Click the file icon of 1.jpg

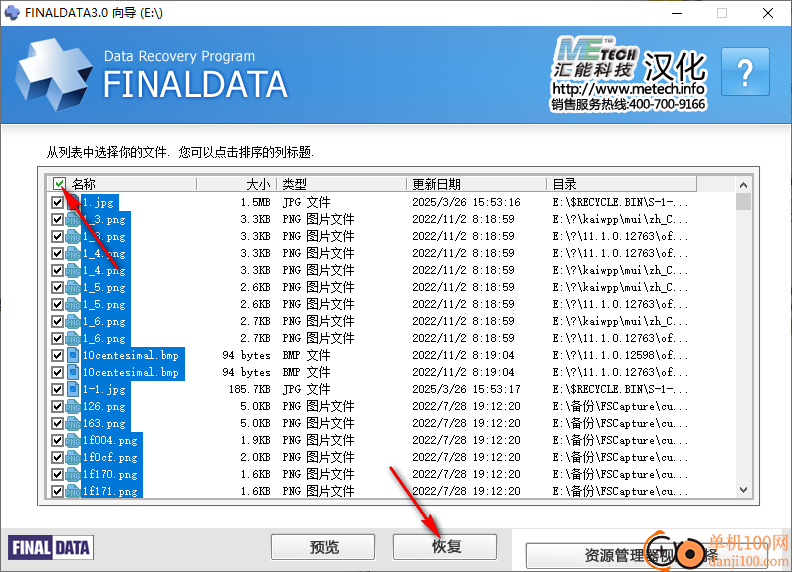pos(73,203)
